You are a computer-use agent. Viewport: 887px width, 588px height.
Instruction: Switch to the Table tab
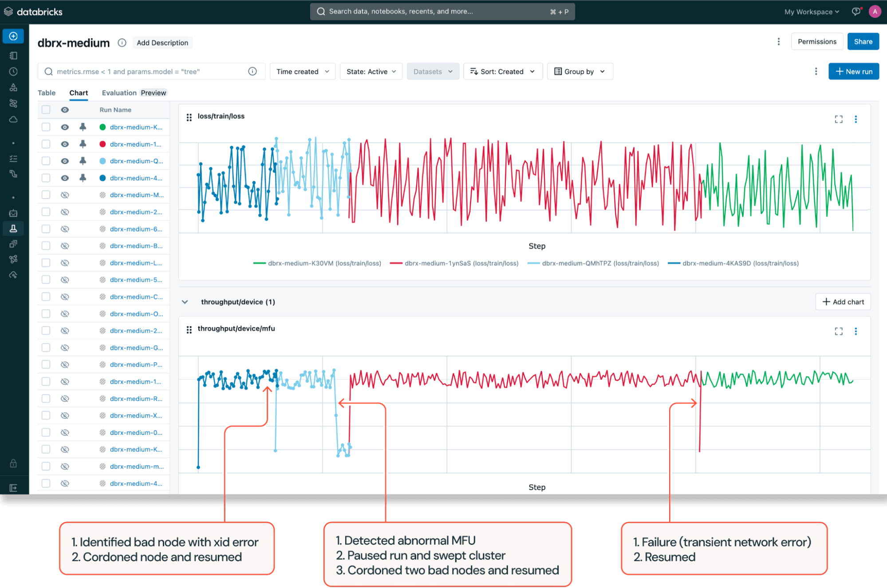point(47,93)
